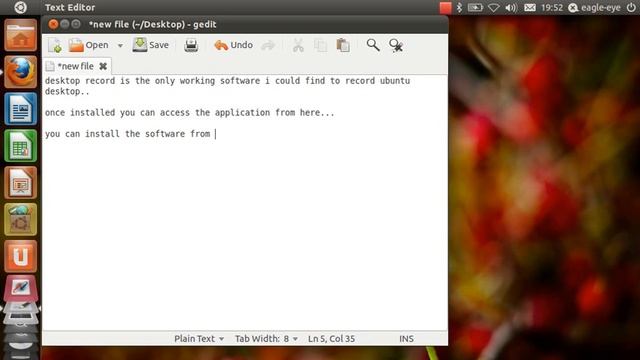Image resolution: width=640 pixels, height=360 pixels.
Task: Undo the last edit
Action: coord(233,45)
